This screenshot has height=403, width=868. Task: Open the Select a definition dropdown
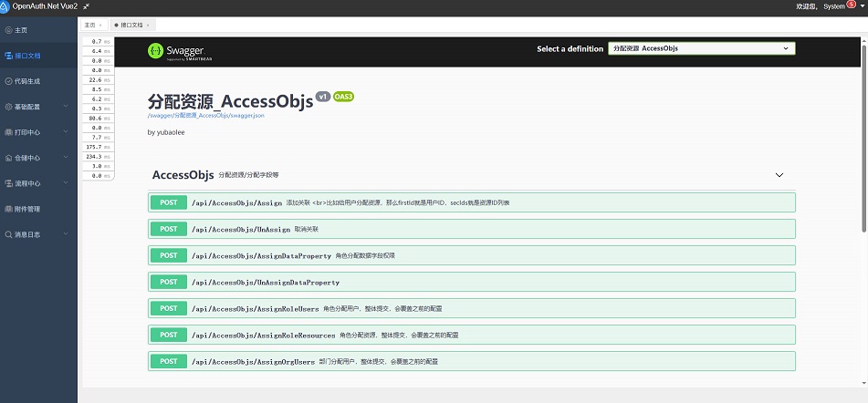(x=701, y=48)
